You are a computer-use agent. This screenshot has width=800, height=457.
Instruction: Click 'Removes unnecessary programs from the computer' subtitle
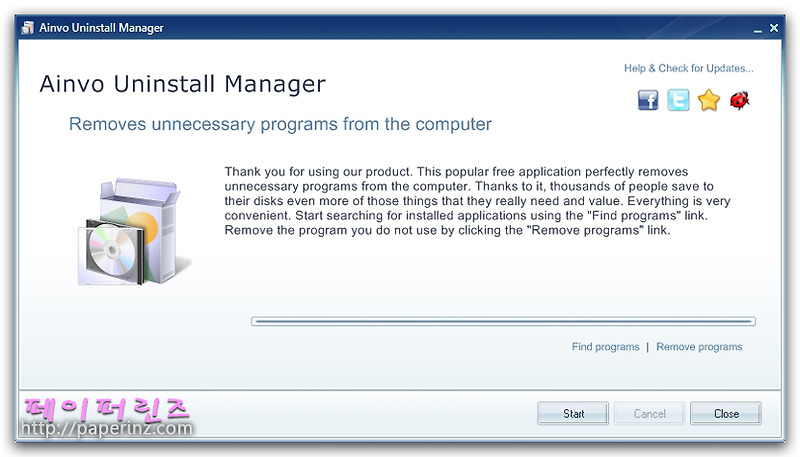pyautogui.click(x=280, y=124)
